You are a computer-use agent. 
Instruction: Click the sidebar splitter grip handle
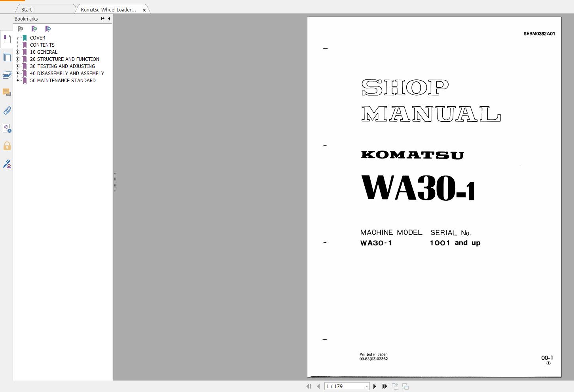[x=115, y=182]
